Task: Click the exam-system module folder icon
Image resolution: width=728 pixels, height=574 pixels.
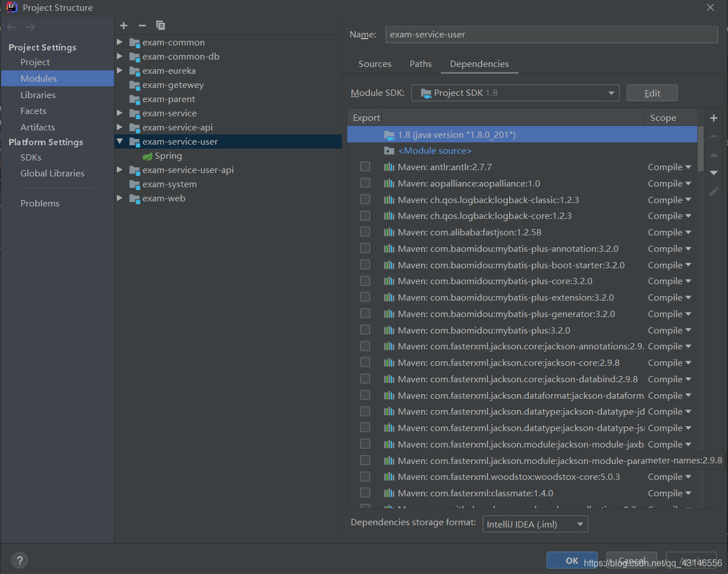Action: pyautogui.click(x=134, y=184)
